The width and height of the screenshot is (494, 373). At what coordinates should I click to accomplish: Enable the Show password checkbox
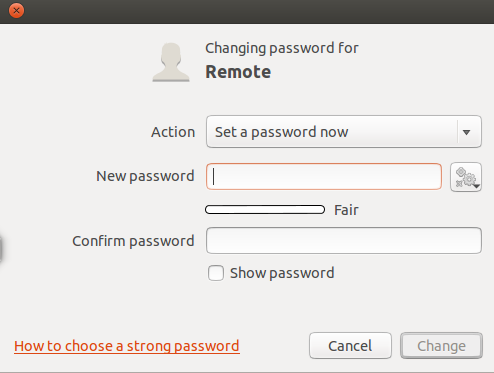click(x=216, y=273)
